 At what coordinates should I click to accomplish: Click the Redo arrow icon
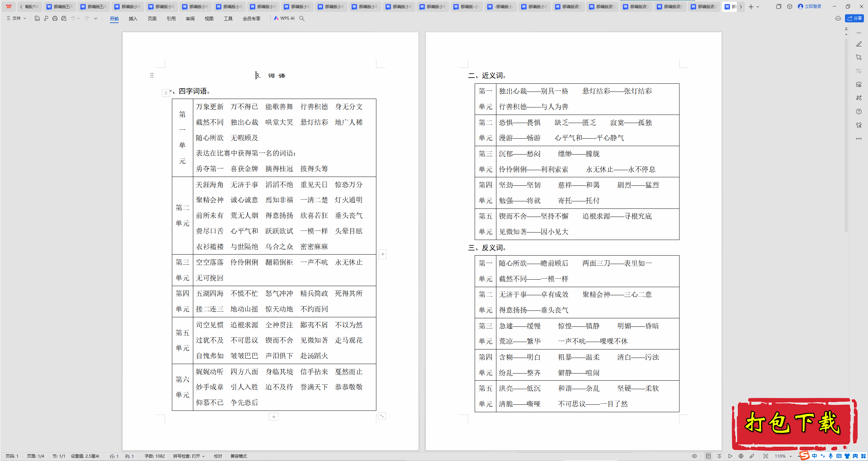87,18
